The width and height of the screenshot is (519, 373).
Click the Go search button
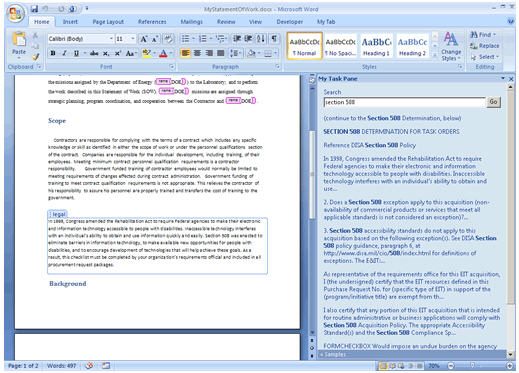coord(493,102)
